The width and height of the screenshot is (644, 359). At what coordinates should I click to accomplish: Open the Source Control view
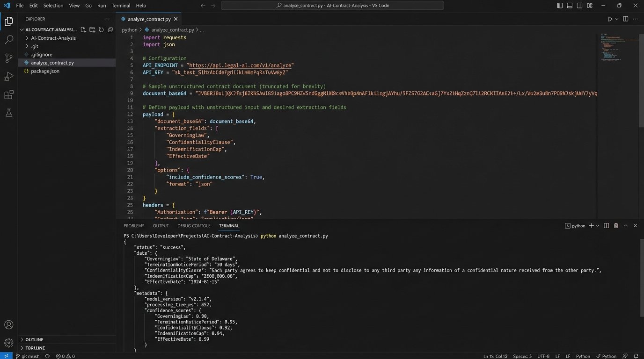tap(8, 58)
